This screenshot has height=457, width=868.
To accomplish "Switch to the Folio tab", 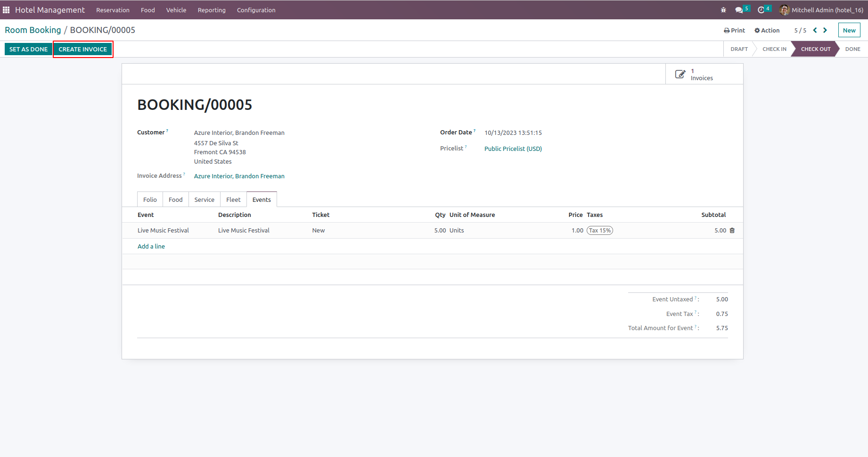I will coord(150,199).
